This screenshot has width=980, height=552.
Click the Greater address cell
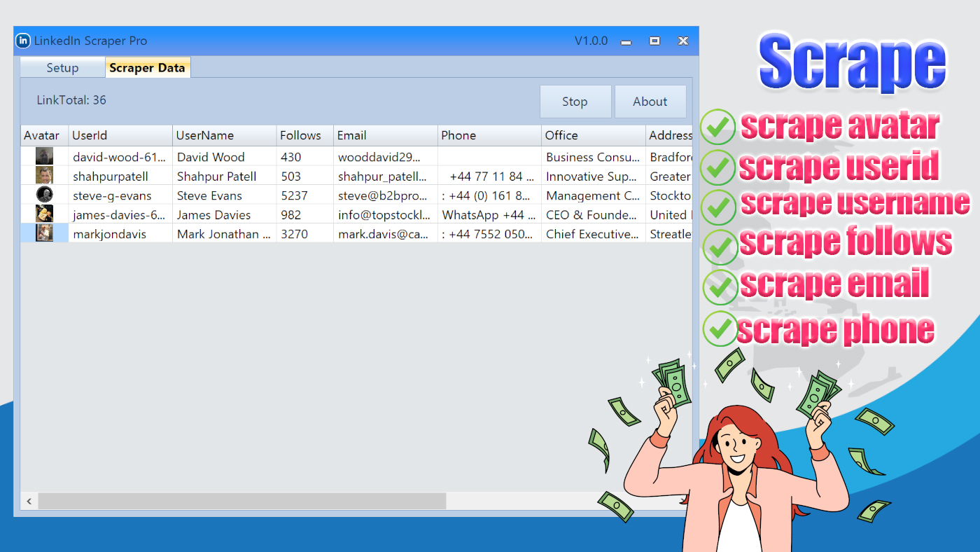pos(669,176)
